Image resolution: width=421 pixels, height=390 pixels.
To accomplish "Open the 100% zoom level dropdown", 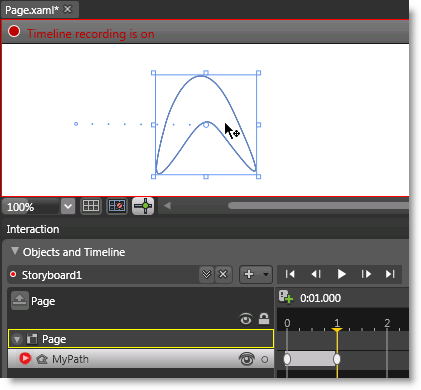I will (x=68, y=207).
